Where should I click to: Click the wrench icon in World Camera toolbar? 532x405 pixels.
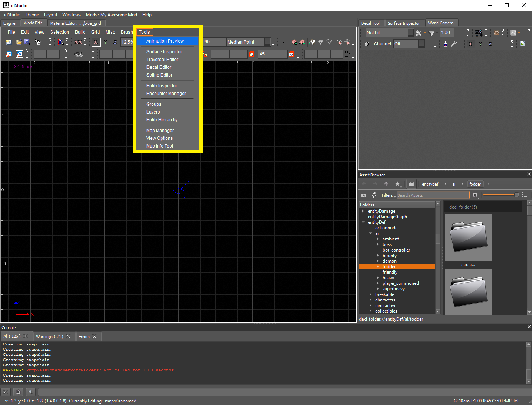[454, 44]
